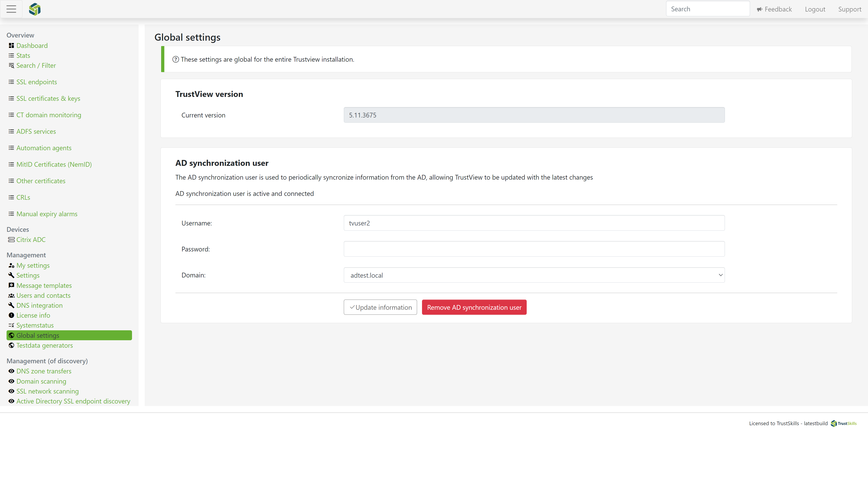868x488 pixels.
Task: Open MitID Certificates (NemID)
Action: click(54, 164)
